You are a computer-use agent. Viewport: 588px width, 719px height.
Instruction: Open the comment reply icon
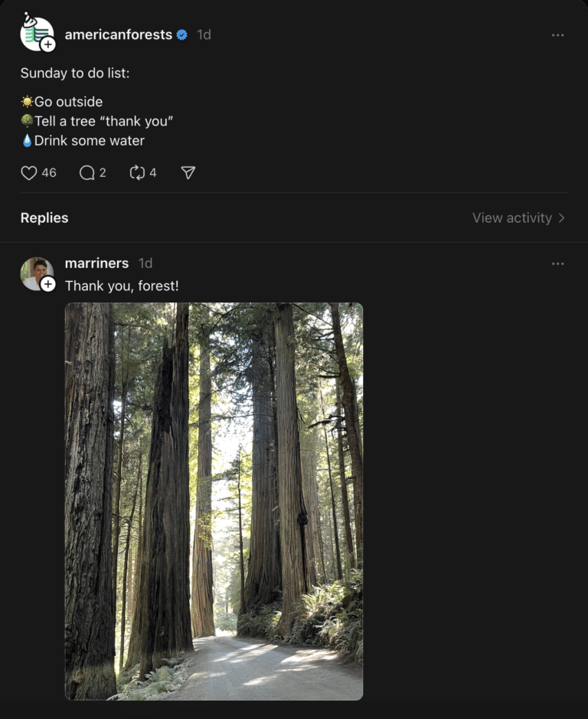click(x=86, y=173)
